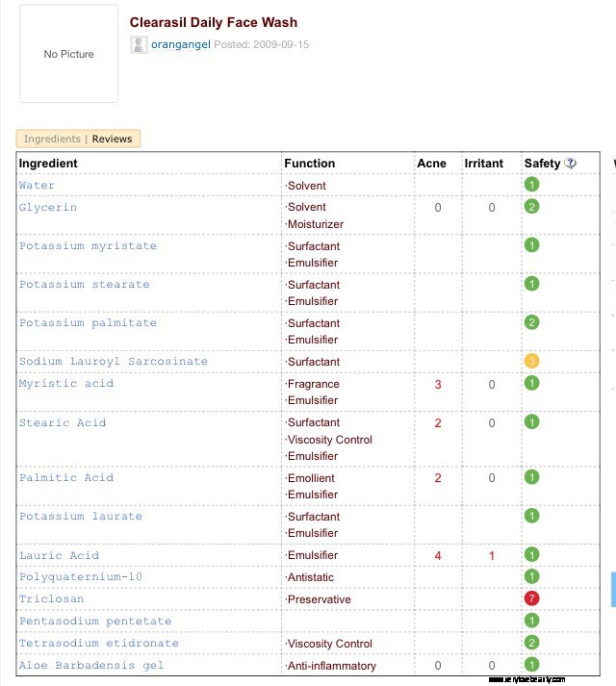Click the Safety help question mark icon

tap(570, 164)
